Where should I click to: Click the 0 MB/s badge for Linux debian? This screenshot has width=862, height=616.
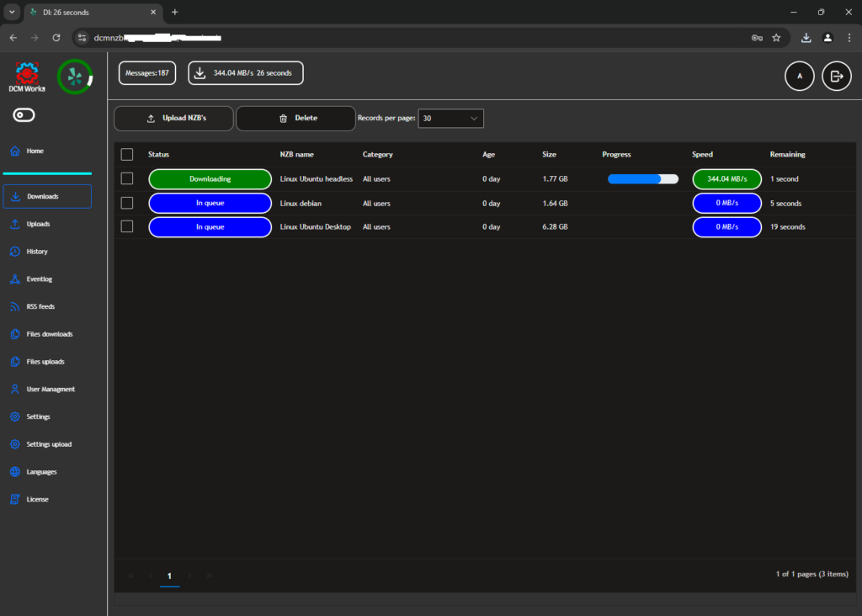click(x=726, y=204)
